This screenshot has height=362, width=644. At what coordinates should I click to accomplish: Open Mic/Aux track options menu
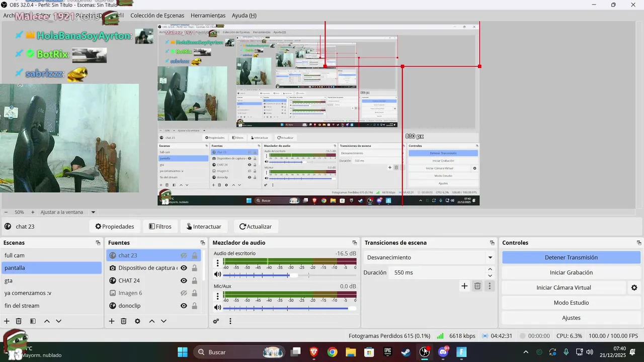217,296
